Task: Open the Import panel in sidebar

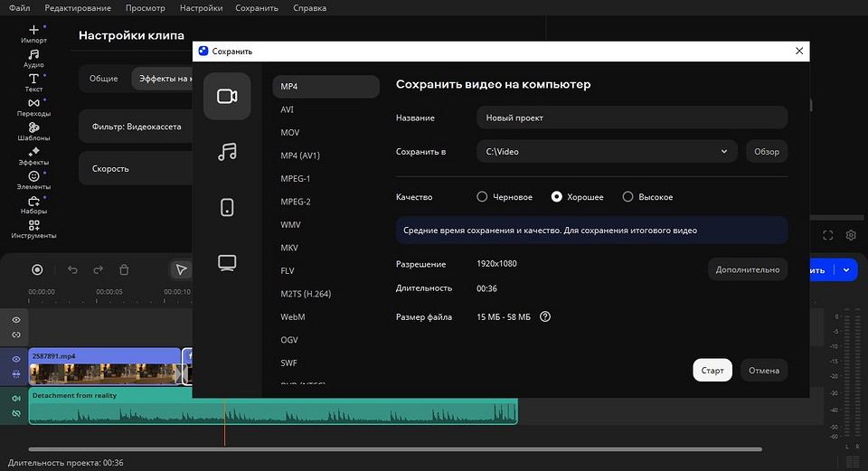Action: click(x=33, y=33)
